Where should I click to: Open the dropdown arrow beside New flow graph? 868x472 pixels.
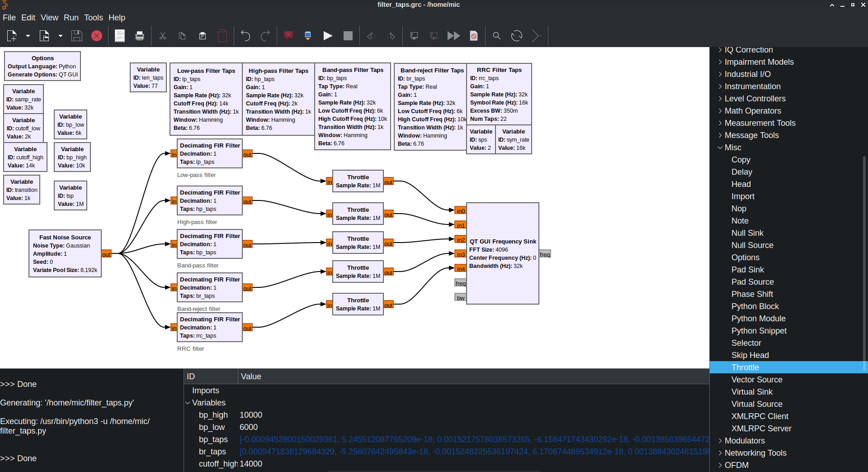click(28, 36)
